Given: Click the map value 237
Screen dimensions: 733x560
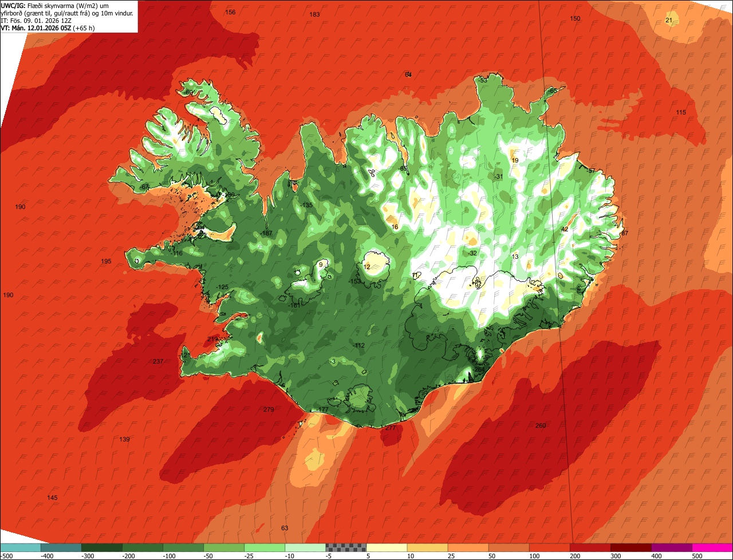Looking at the screenshot, I should point(158,361).
